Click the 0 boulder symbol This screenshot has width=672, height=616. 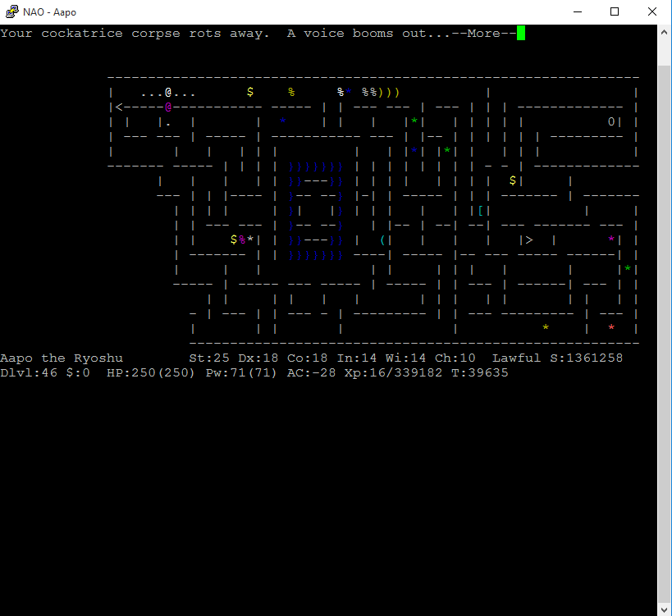pyautogui.click(x=611, y=122)
